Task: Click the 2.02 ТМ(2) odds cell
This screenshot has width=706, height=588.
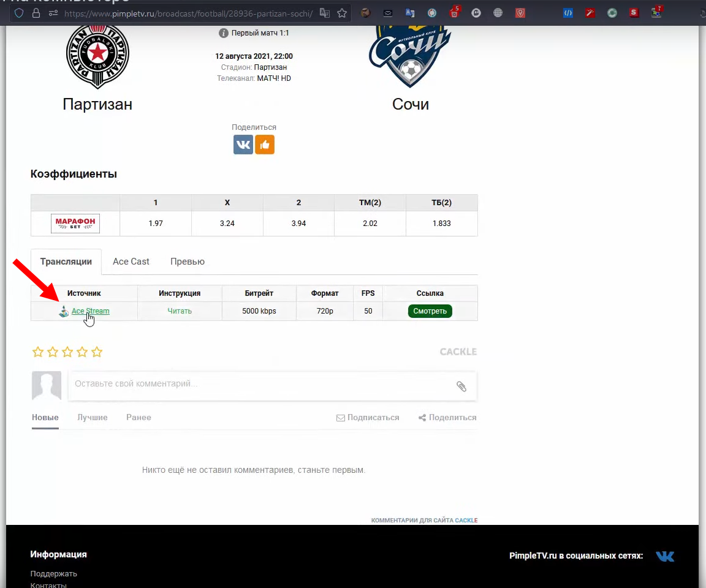Action: 370,223
